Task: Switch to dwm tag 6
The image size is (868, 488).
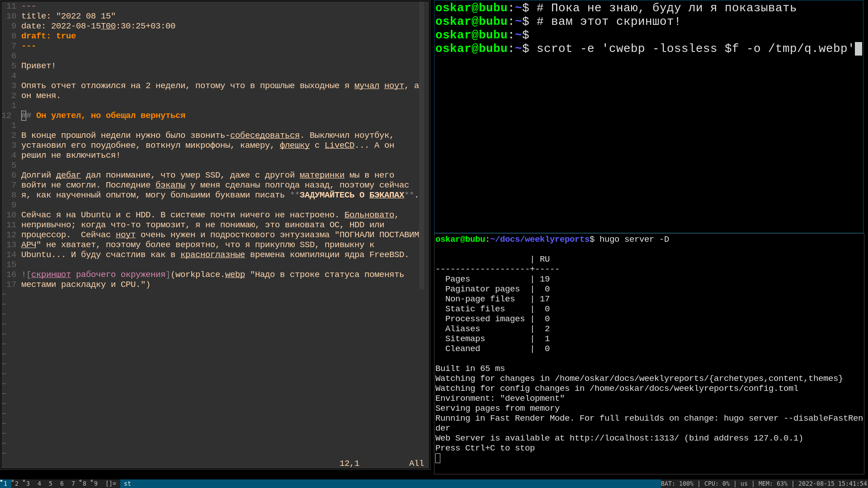Action: pos(62,483)
